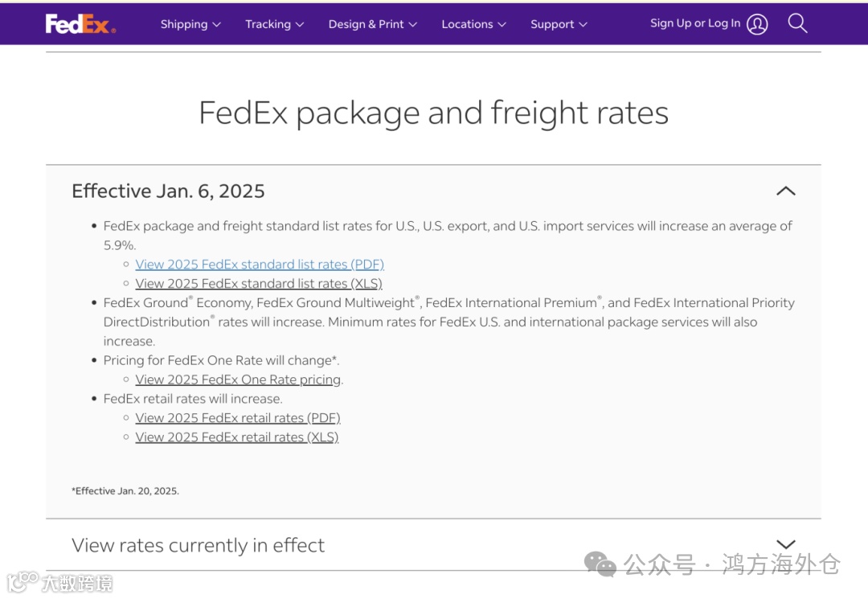Open 2025 FedEx standard list rates XLS
Screen dimensions: 868x599
coord(259,284)
